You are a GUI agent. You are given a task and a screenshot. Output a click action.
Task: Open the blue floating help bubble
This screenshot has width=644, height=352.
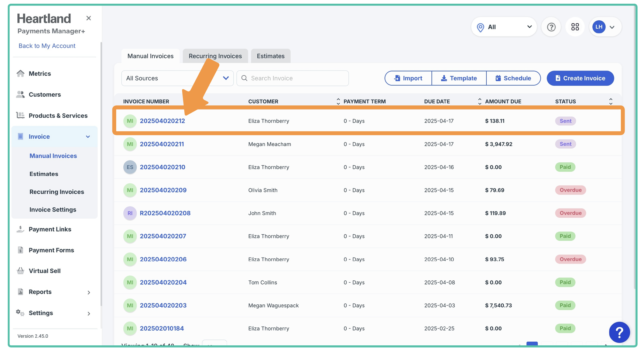(619, 332)
